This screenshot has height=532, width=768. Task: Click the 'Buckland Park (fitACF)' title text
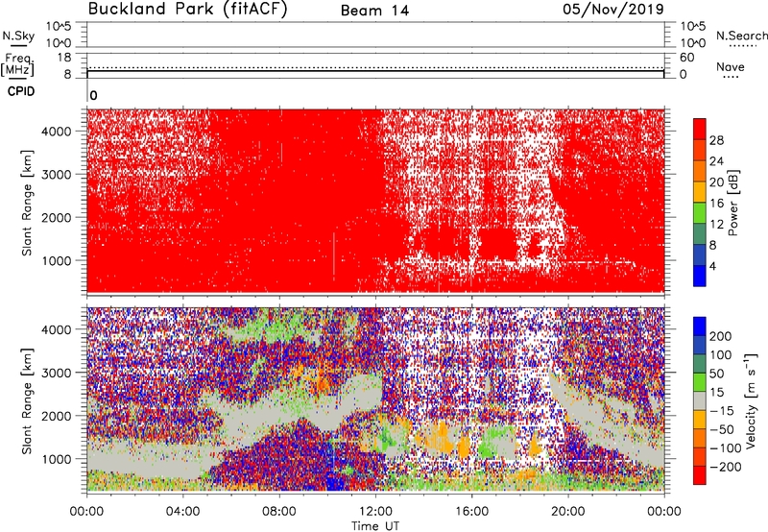(187, 9)
